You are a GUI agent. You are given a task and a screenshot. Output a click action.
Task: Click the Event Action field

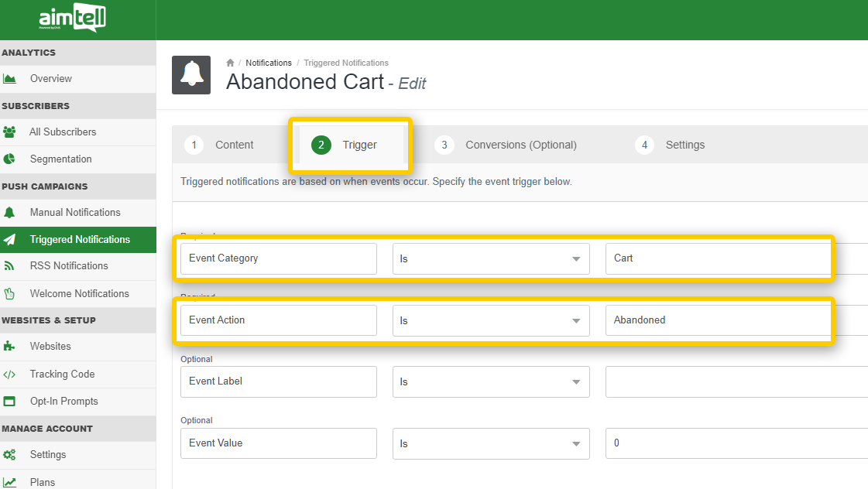(279, 321)
